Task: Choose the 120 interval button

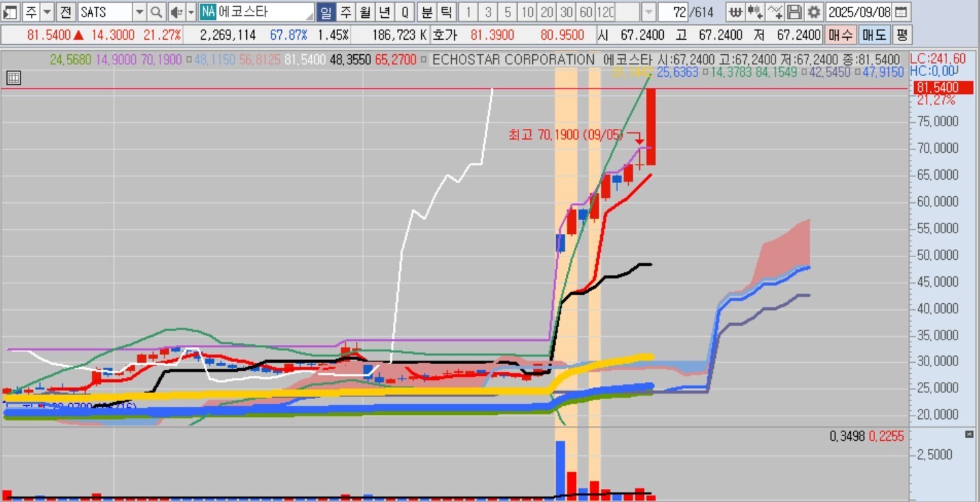Action: point(606,12)
